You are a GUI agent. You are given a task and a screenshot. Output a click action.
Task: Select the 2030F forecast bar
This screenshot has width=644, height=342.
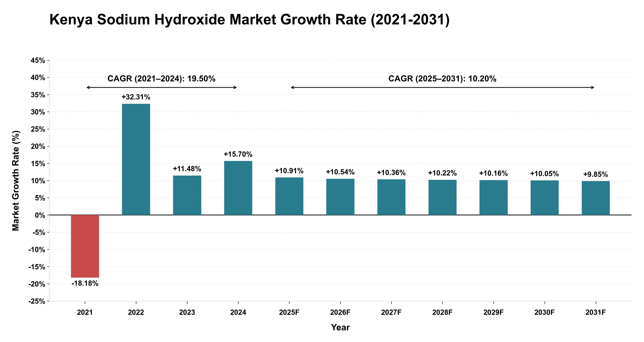click(x=544, y=198)
